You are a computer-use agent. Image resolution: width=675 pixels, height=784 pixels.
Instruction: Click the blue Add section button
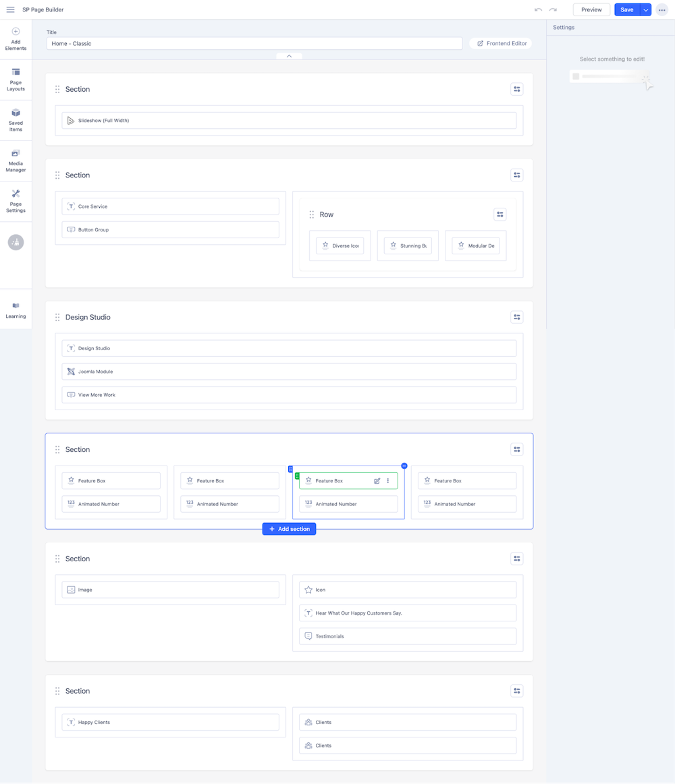click(x=289, y=529)
